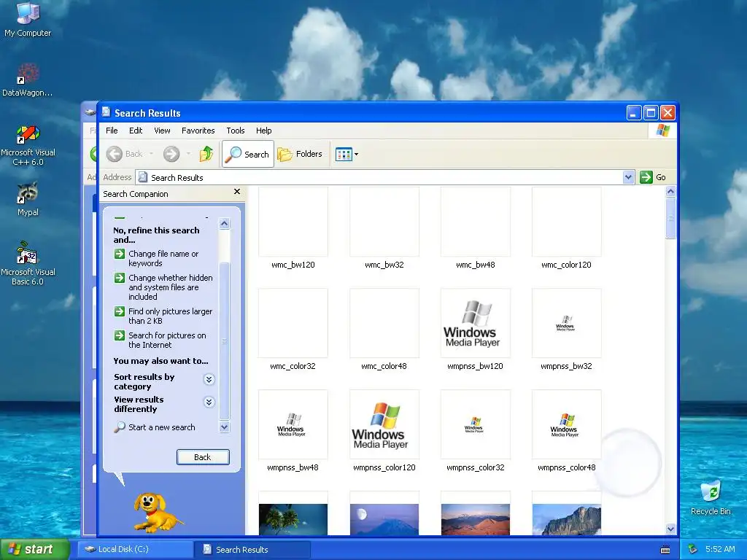This screenshot has height=560, width=747.
Task: Click Find only pictures larger than 2 KB
Action: (164, 316)
